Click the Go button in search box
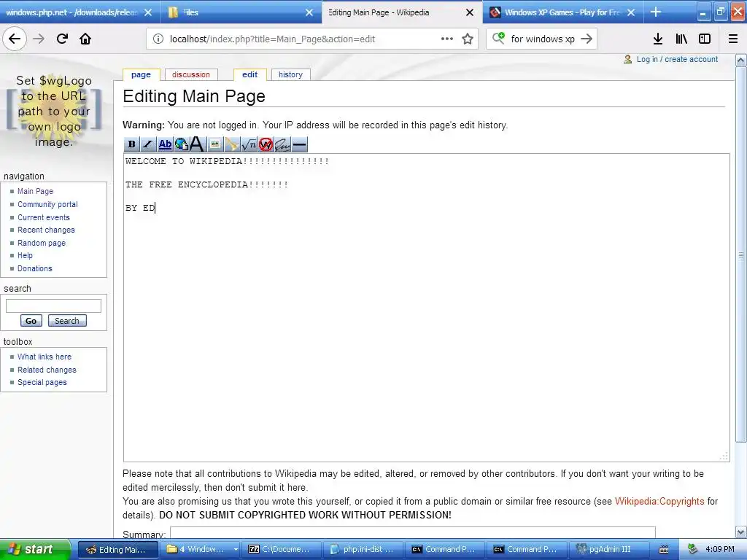 (x=31, y=321)
